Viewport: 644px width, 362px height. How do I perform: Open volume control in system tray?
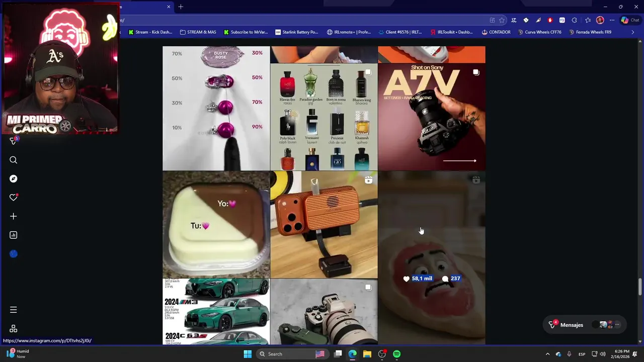point(603,354)
